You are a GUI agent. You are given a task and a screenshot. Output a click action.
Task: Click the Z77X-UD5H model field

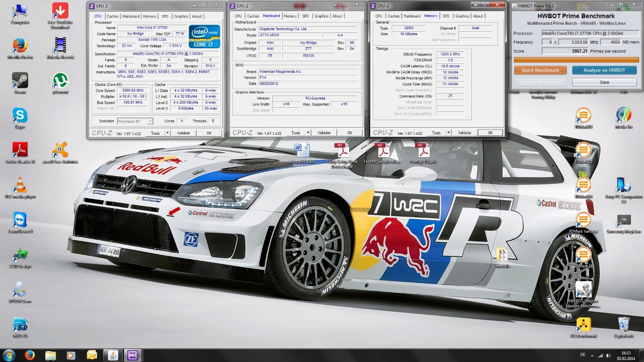pos(290,35)
